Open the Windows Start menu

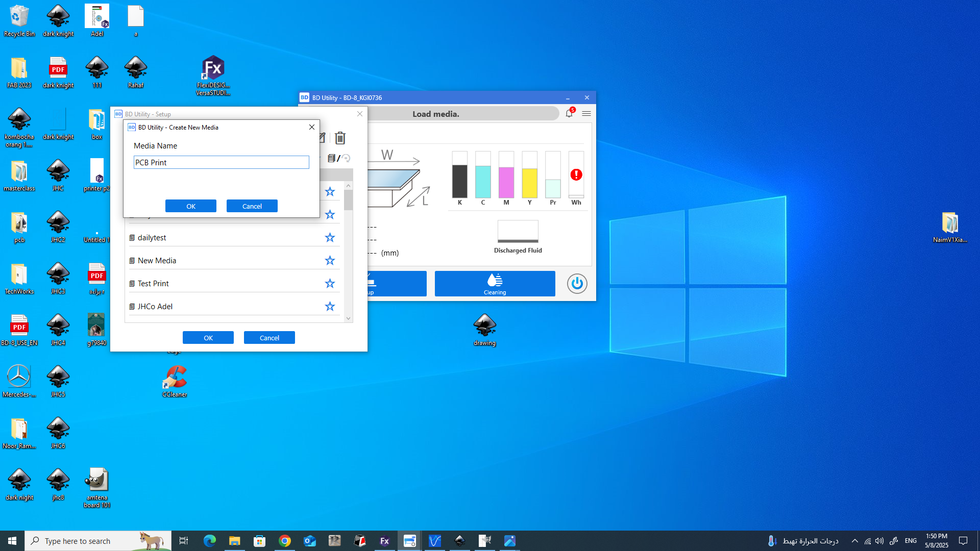(x=12, y=541)
